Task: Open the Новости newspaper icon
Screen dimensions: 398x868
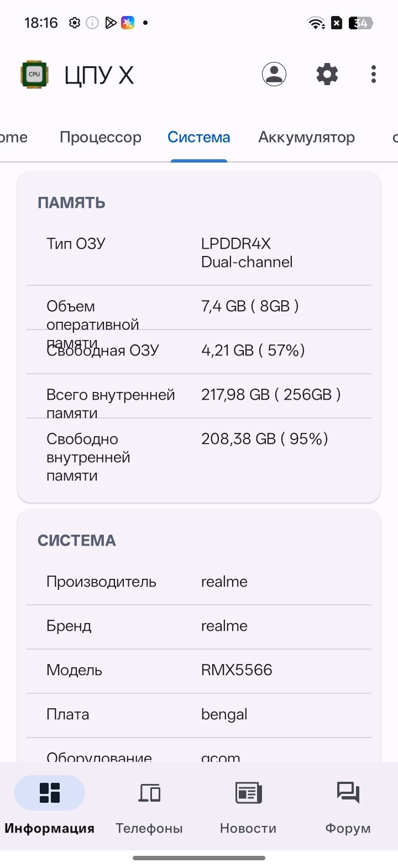Action: 248,792
